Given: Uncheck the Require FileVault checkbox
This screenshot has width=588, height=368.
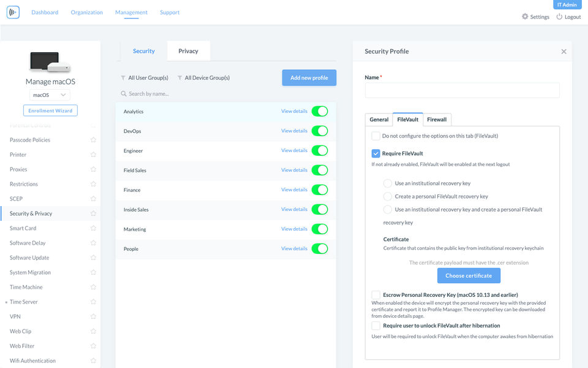Looking at the screenshot, I should (x=375, y=153).
